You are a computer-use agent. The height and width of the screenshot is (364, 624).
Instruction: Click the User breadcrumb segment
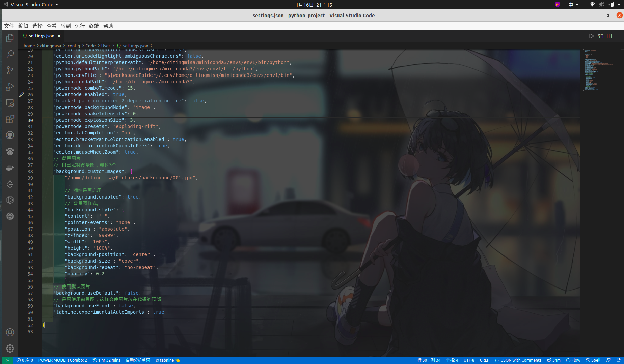[x=106, y=46]
